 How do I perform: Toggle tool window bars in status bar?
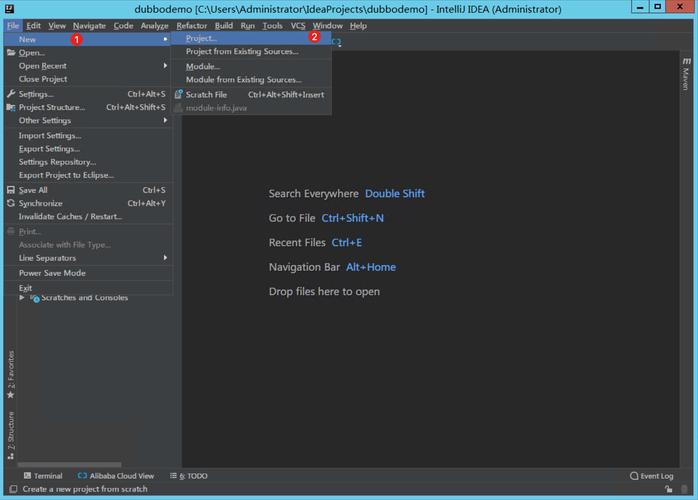pyautogui.click(x=13, y=489)
